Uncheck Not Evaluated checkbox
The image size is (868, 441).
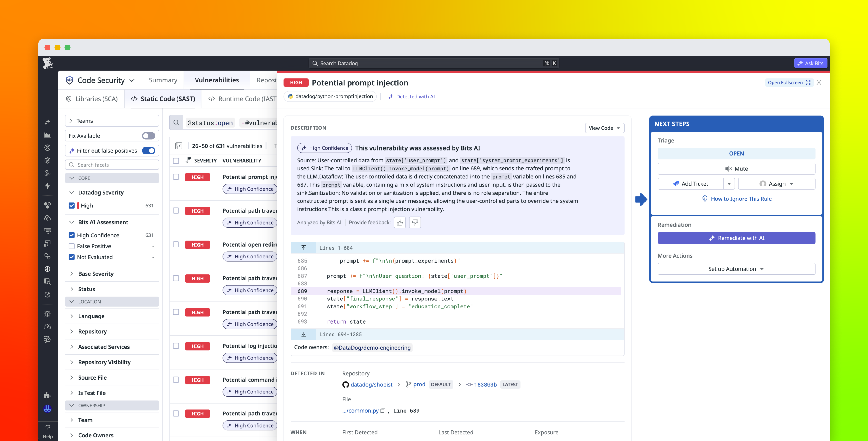tap(71, 257)
